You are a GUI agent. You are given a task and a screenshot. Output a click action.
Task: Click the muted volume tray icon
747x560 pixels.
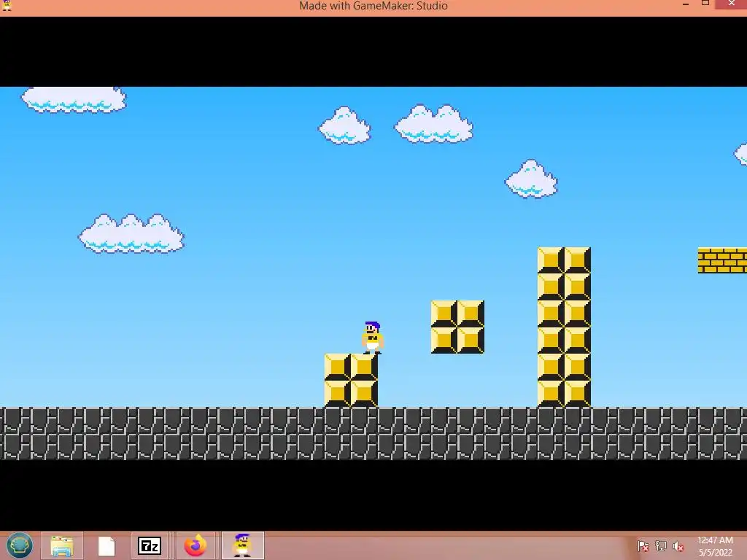pyautogui.click(x=678, y=545)
